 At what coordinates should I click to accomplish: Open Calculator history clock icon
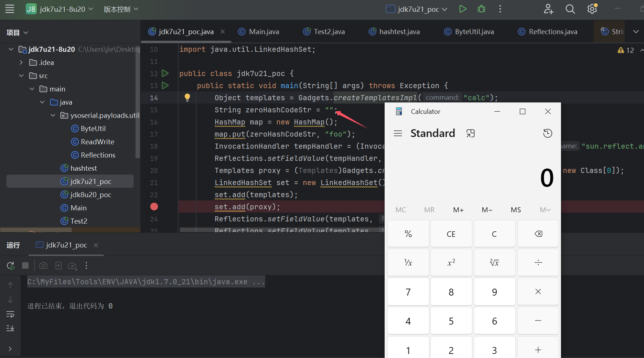(x=548, y=133)
